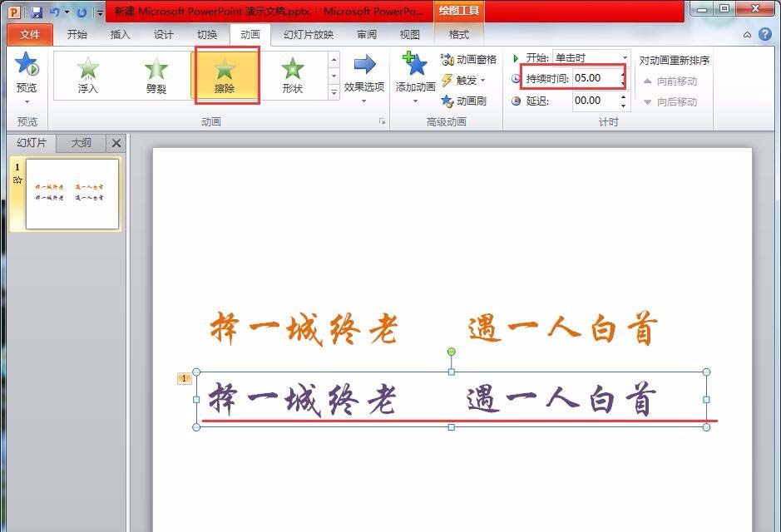Click the PowerPoint application icon in title bar
The height and width of the screenshot is (532, 781).
pyautogui.click(x=16, y=12)
